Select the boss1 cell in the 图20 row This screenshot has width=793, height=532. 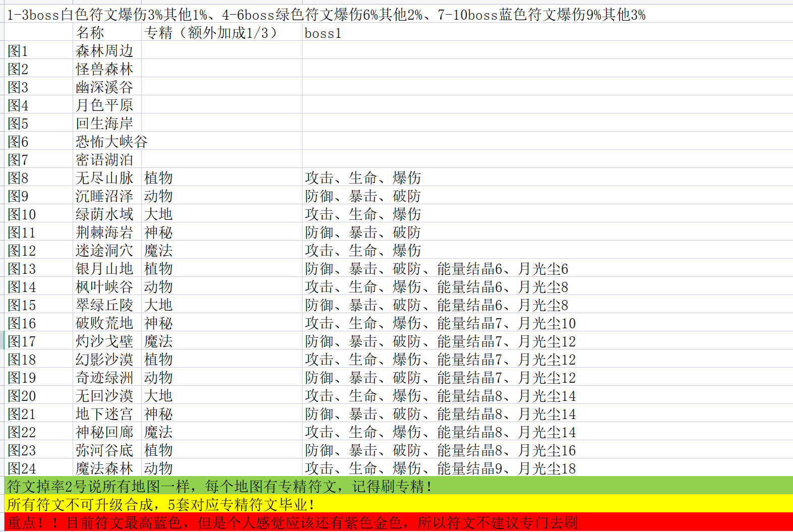pyautogui.click(x=547, y=395)
